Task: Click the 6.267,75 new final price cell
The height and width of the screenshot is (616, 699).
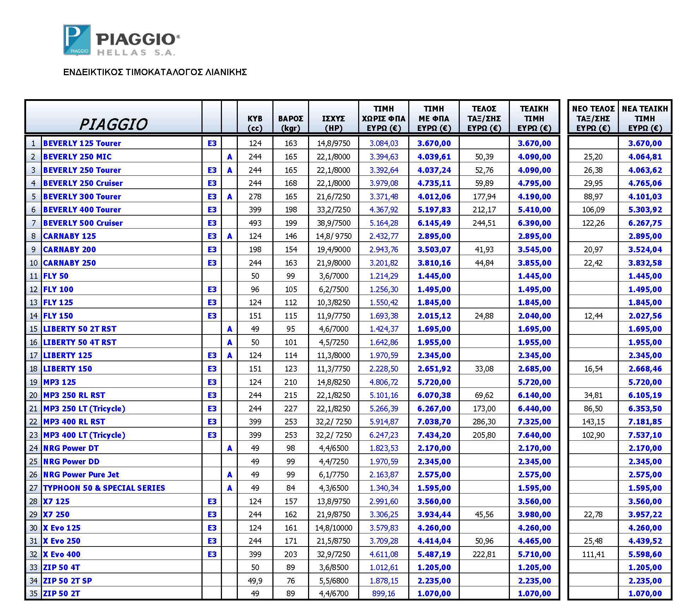Action: (645, 223)
